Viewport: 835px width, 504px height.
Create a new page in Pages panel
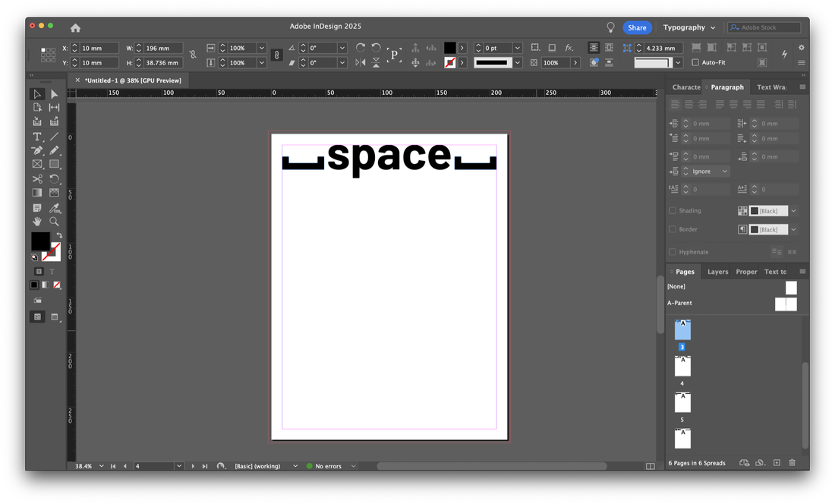777,463
